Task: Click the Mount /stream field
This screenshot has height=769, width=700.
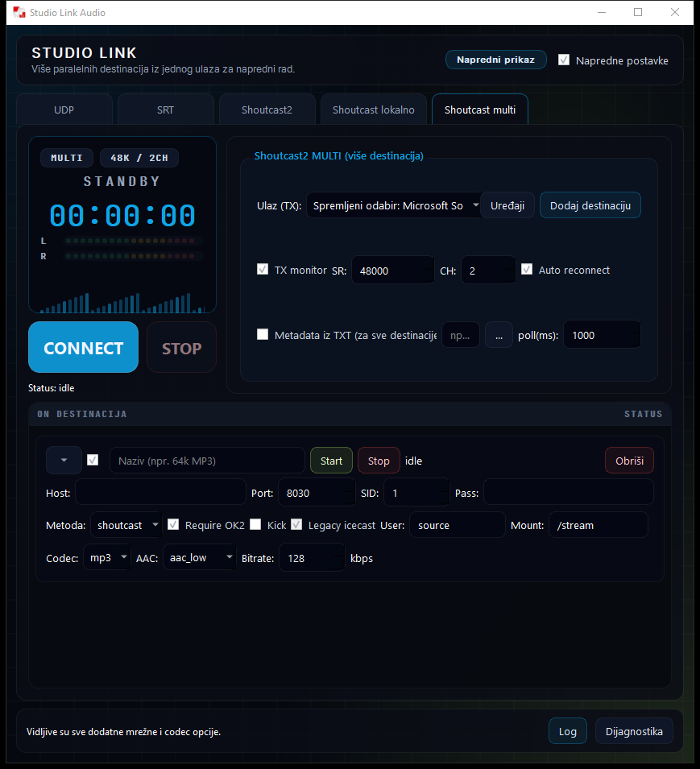Action: 599,525
